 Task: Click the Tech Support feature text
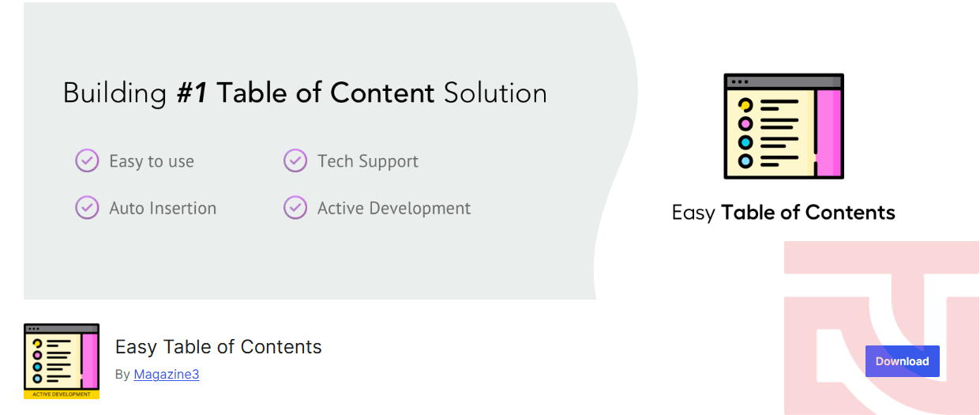(x=368, y=161)
